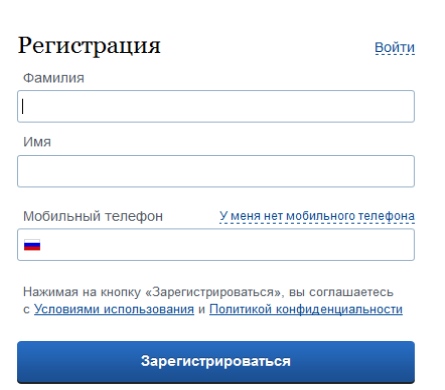Submit with the Зарегистрироваться button
The height and width of the screenshot is (390, 445).
pyautogui.click(x=216, y=362)
